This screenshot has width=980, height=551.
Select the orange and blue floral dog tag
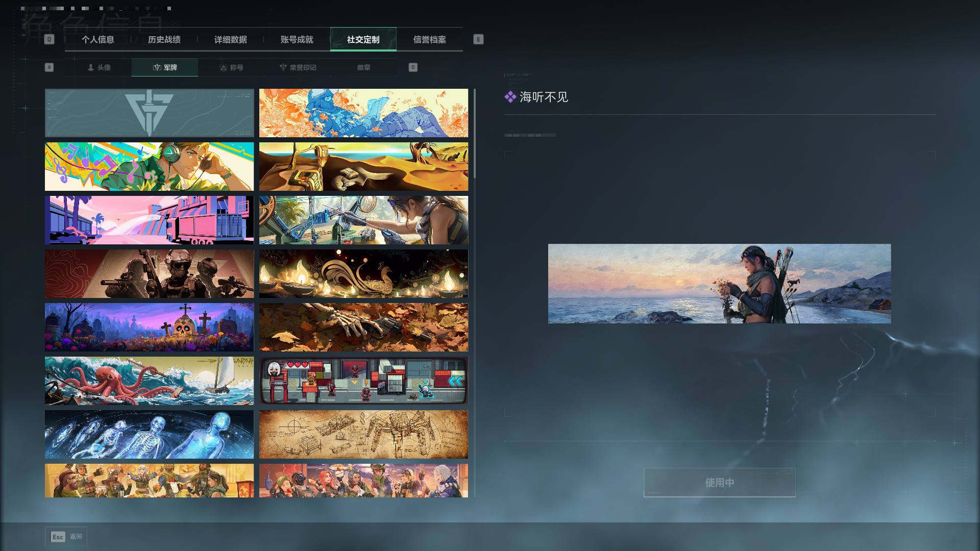pos(363,113)
